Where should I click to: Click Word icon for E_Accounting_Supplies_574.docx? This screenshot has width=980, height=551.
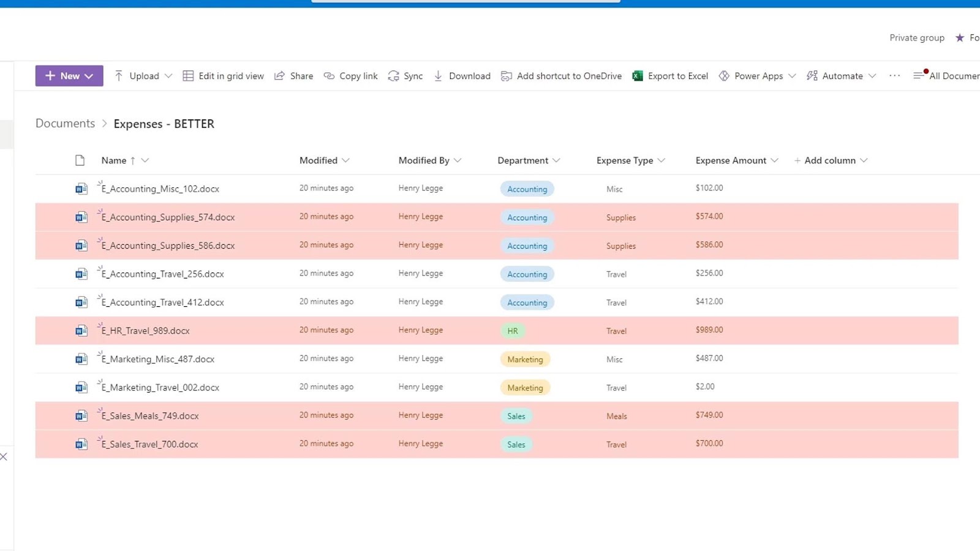[81, 217]
